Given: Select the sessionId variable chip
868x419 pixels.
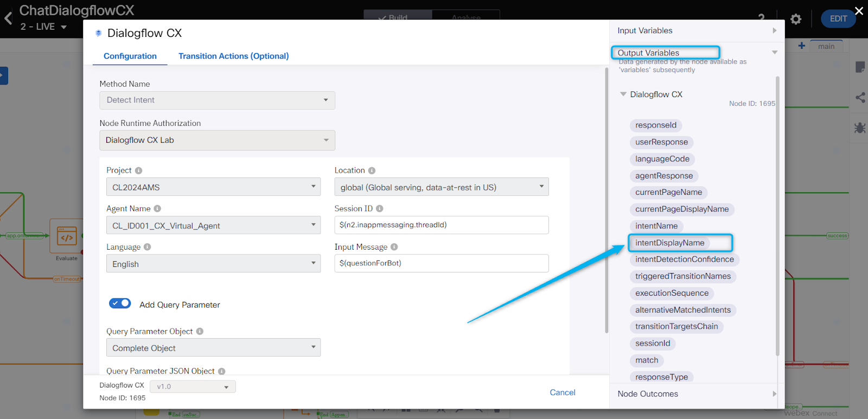Looking at the screenshot, I should 653,344.
